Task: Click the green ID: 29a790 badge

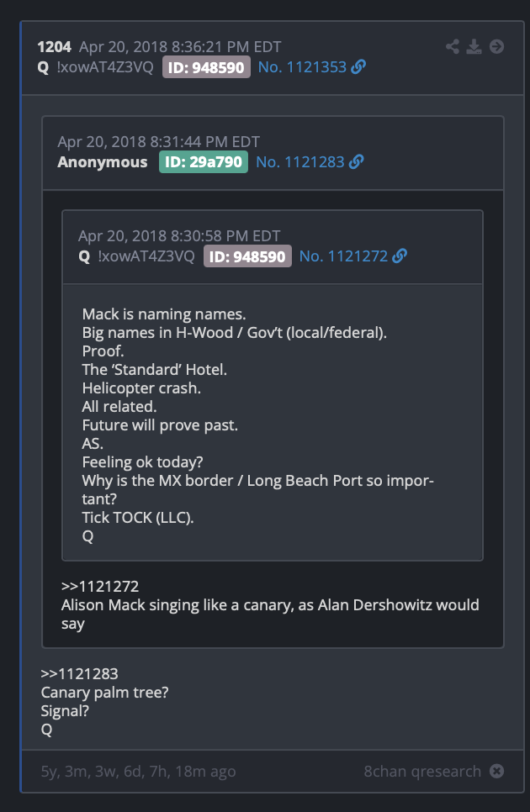Action: click(203, 162)
